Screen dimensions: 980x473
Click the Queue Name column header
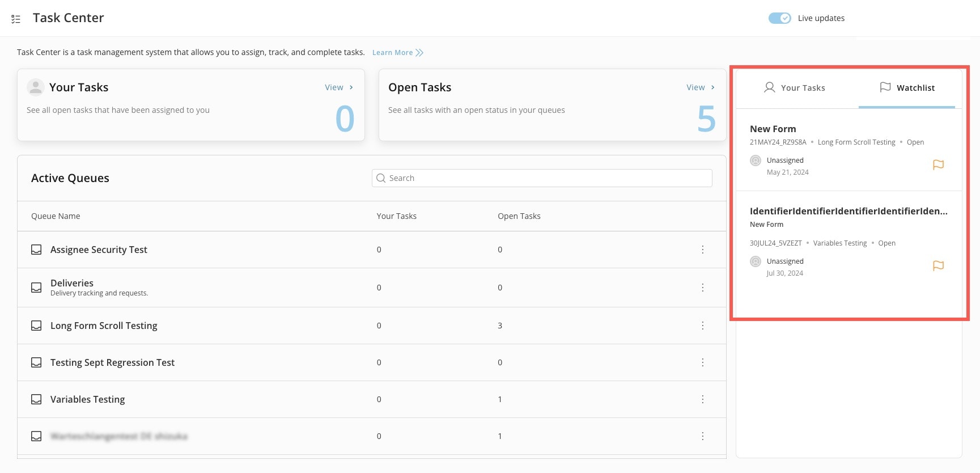pyautogui.click(x=56, y=216)
